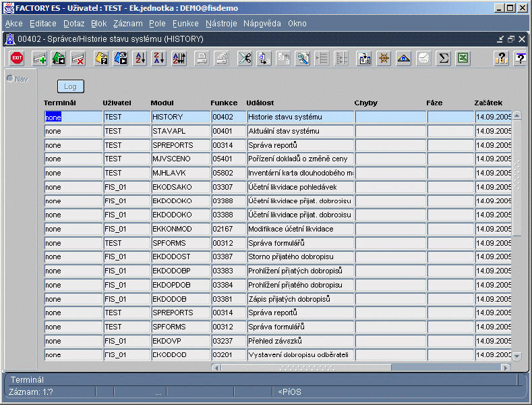This screenshot has height=405, width=532.
Task: Click the magnifier search icon
Action: pyautogui.click(x=303, y=59)
